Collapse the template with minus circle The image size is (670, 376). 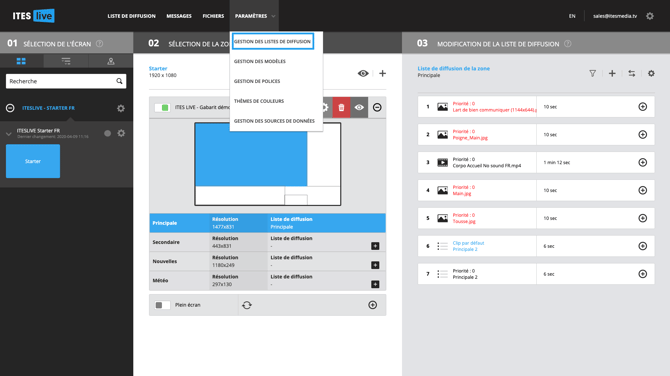[377, 107]
